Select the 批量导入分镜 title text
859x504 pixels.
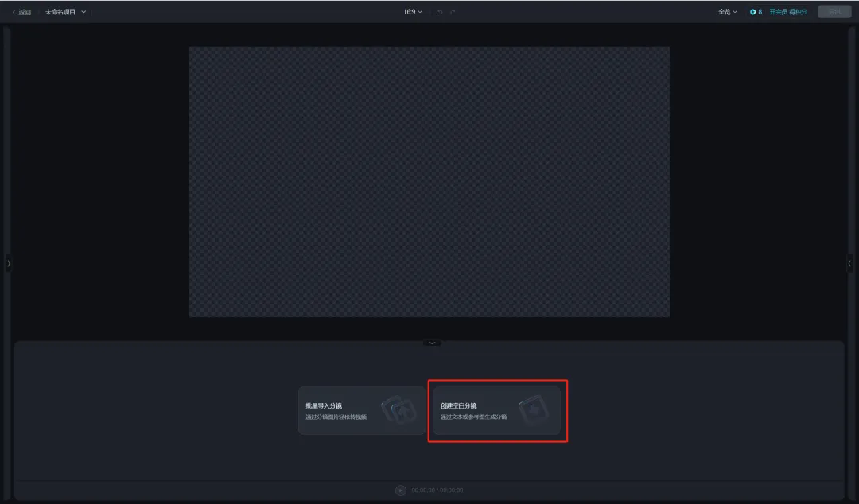(324, 405)
